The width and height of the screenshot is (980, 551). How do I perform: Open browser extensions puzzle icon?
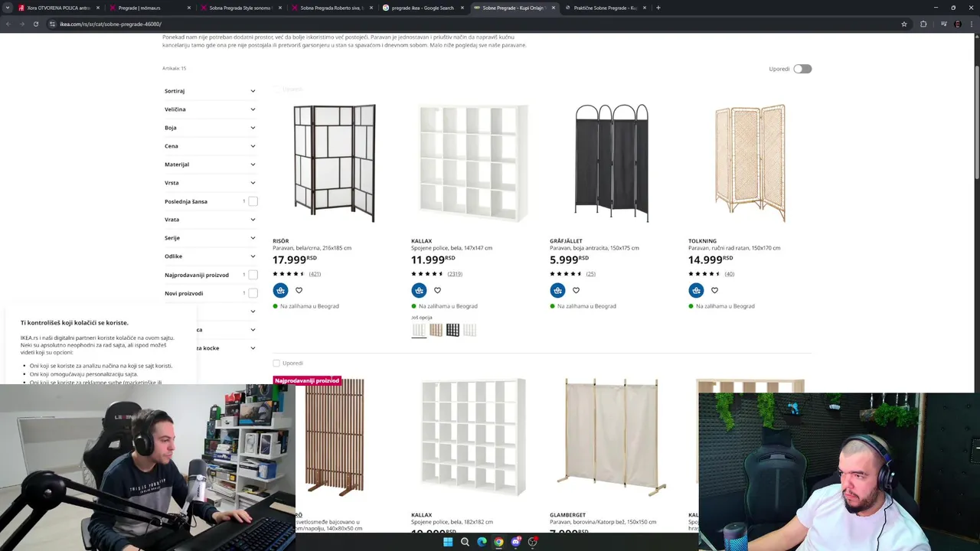[923, 24]
